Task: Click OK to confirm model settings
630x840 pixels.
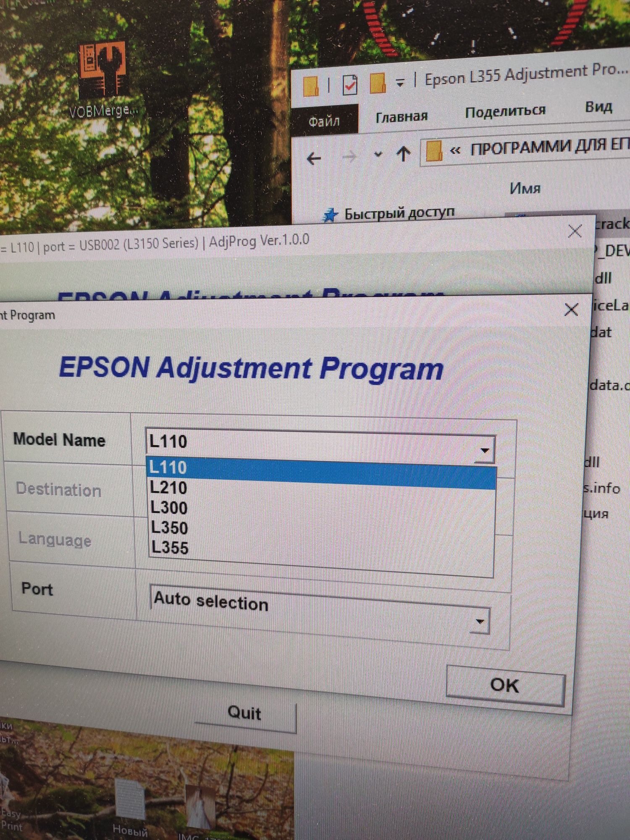Action: (505, 685)
